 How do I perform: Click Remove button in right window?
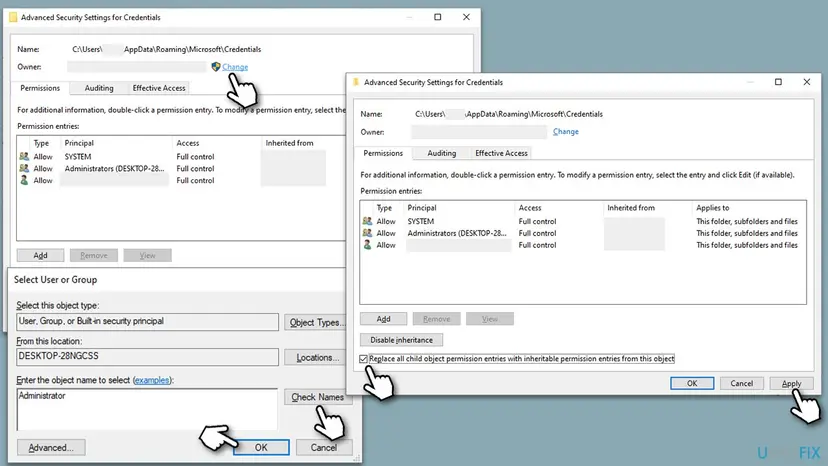(x=437, y=319)
